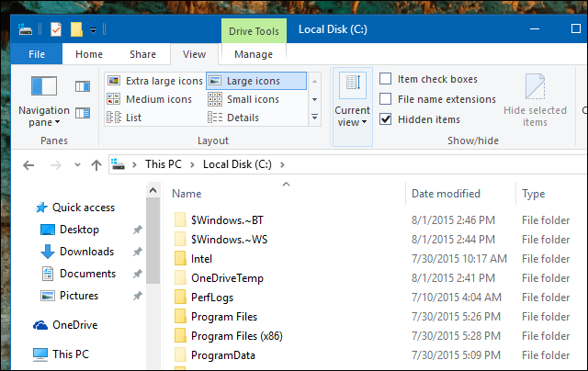Click Hide selected items button
The width and height of the screenshot is (588, 371).
(535, 100)
